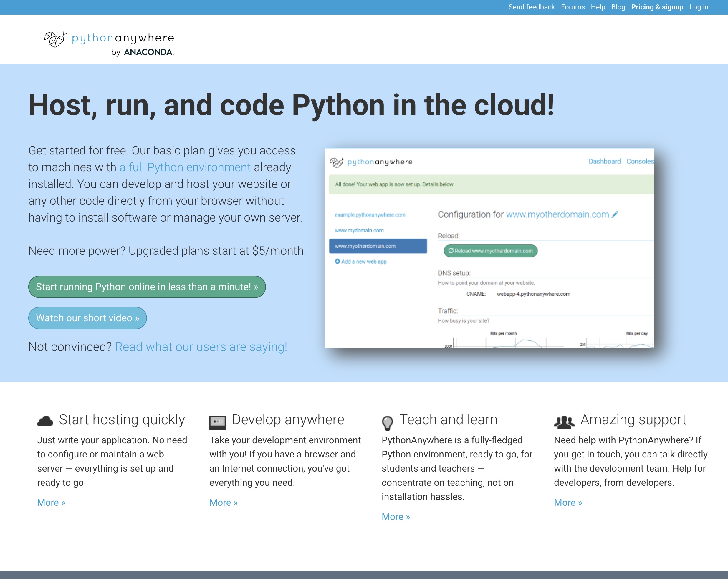Viewport: 728px width, 579px height.
Task: Select www.mydomain.com in the domain list
Action: tap(359, 230)
